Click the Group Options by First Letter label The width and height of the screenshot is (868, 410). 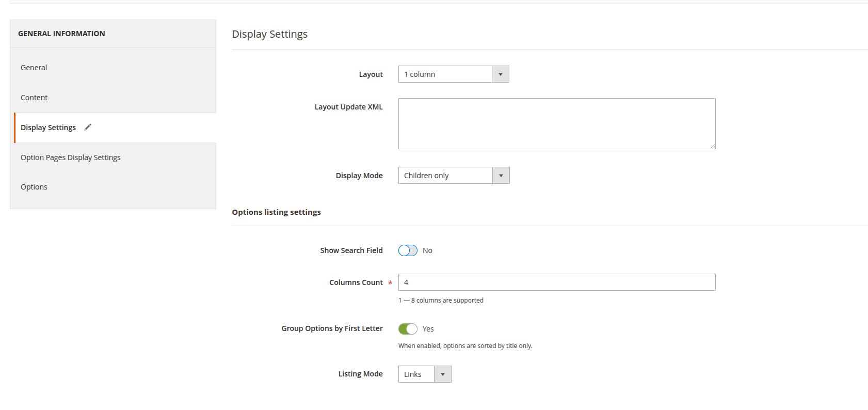coord(332,328)
